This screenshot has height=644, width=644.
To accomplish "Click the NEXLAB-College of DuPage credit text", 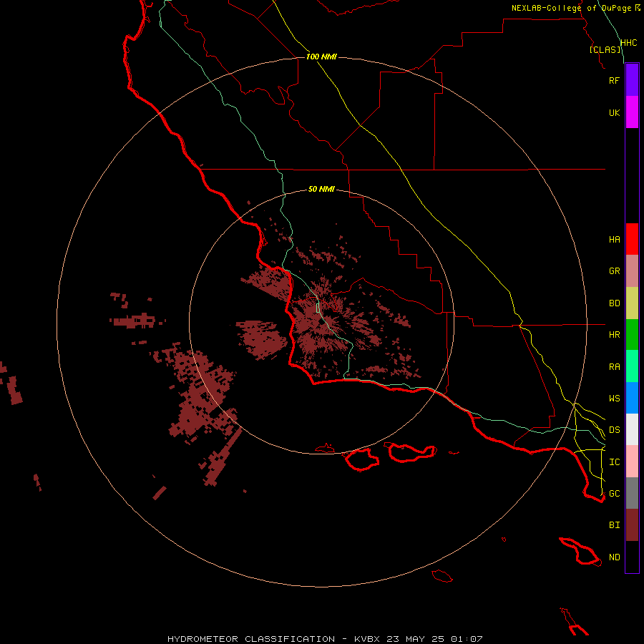I will pyautogui.click(x=571, y=8).
